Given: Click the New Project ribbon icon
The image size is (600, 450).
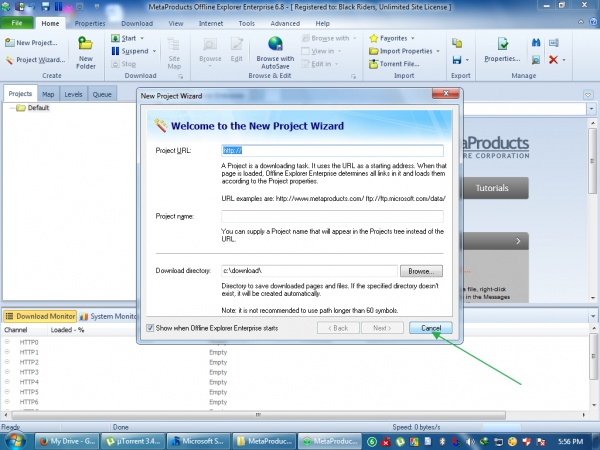Looking at the screenshot, I should pyautogui.click(x=10, y=42).
